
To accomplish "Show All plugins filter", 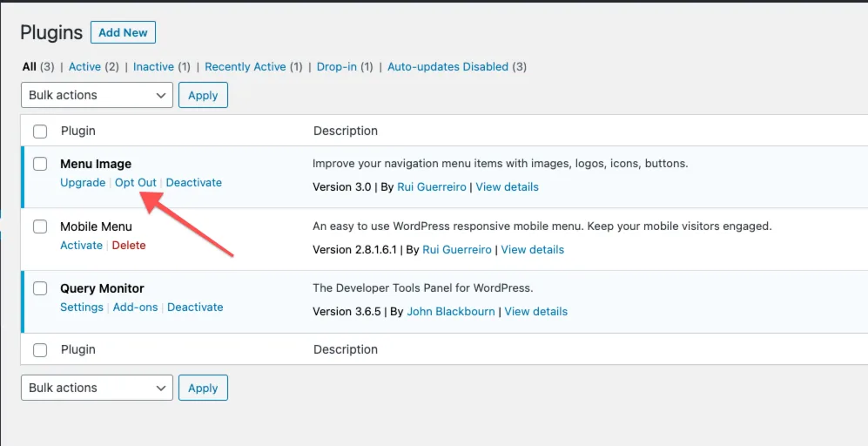I will [29, 67].
